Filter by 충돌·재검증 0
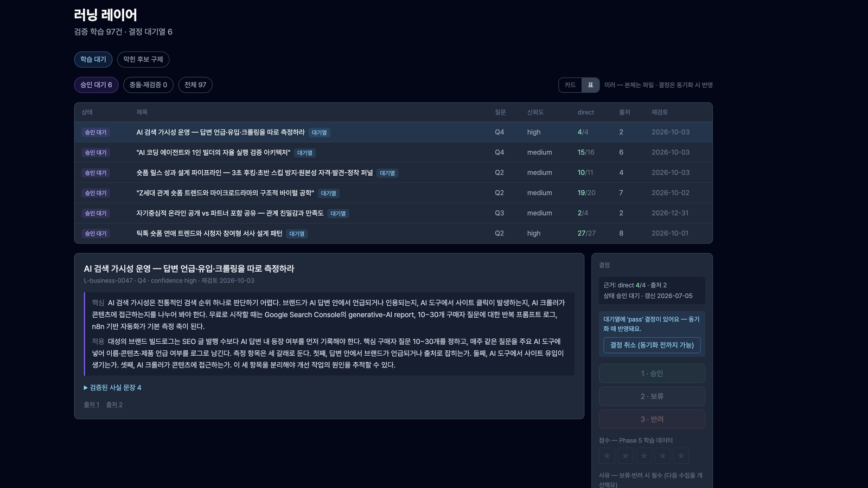The image size is (868, 488). pos(148,85)
